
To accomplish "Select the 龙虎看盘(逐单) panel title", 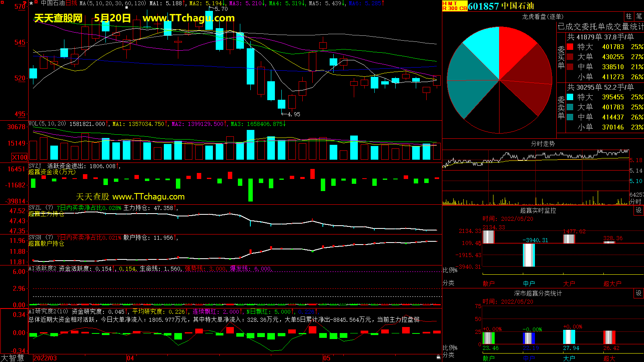I will [543, 16].
